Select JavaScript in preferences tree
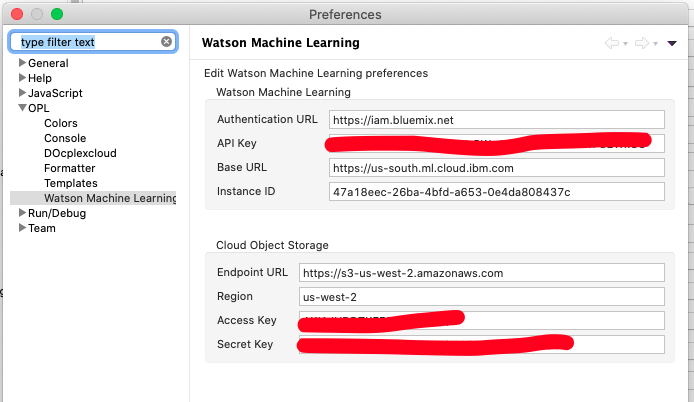 tap(55, 93)
